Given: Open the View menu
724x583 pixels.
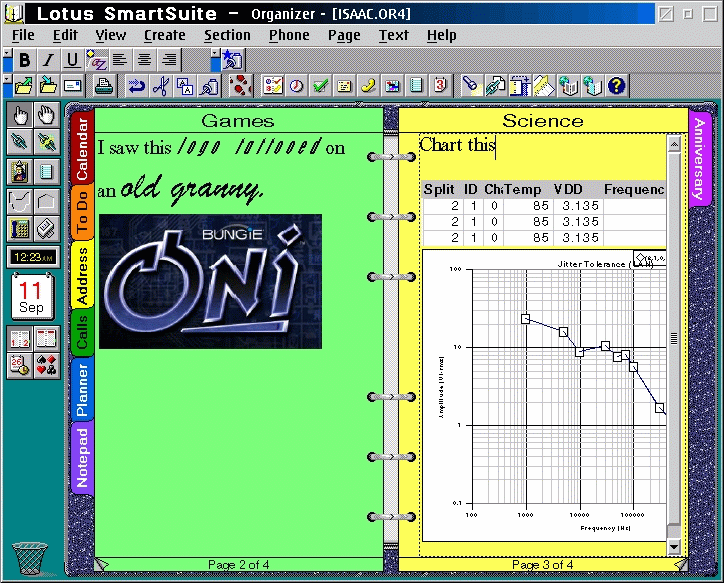Looking at the screenshot, I should click(x=110, y=36).
